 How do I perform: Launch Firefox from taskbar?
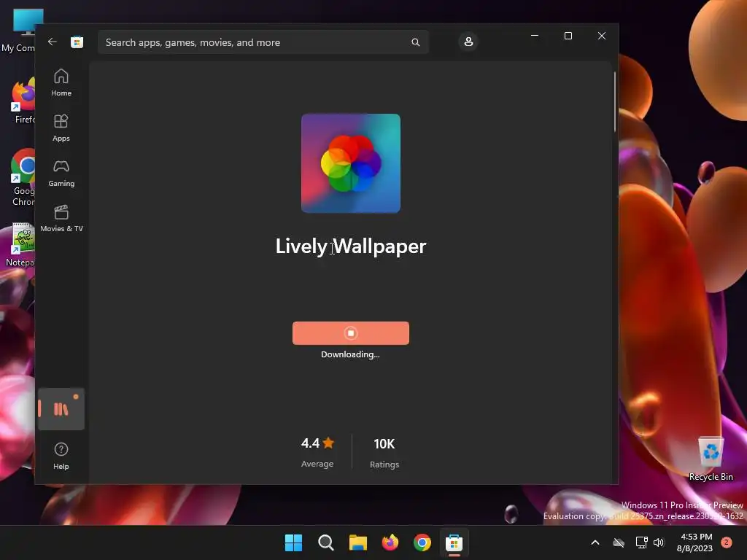[x=390, y=542]
